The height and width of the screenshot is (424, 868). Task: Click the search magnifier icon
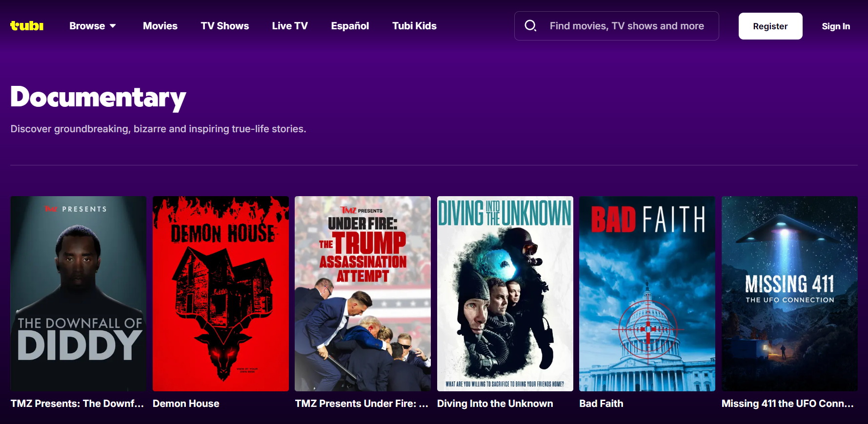[530, 26]
